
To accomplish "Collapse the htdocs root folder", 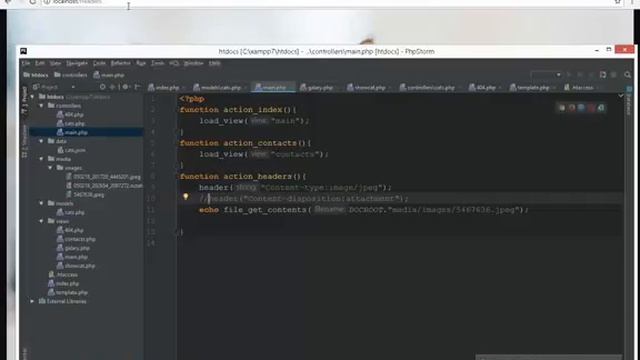I will pos(32,97).
